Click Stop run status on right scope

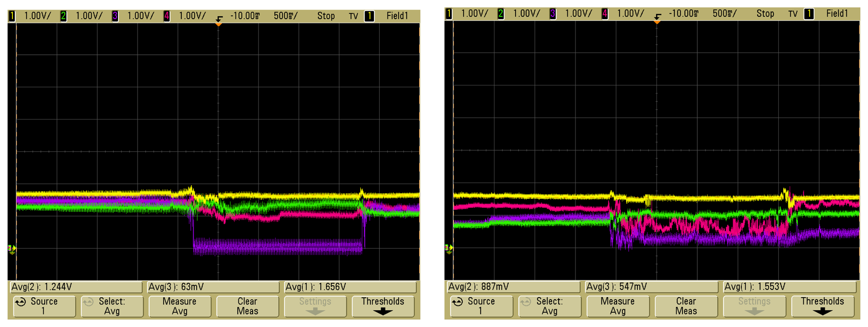point(765,14)
